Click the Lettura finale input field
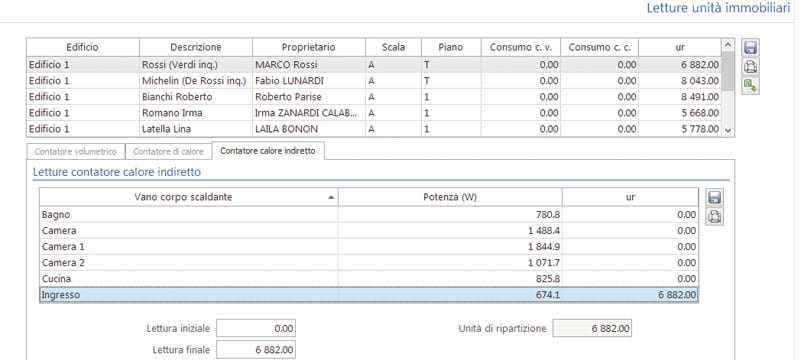Viewport: 800px width, 360px height. [256, 350]
